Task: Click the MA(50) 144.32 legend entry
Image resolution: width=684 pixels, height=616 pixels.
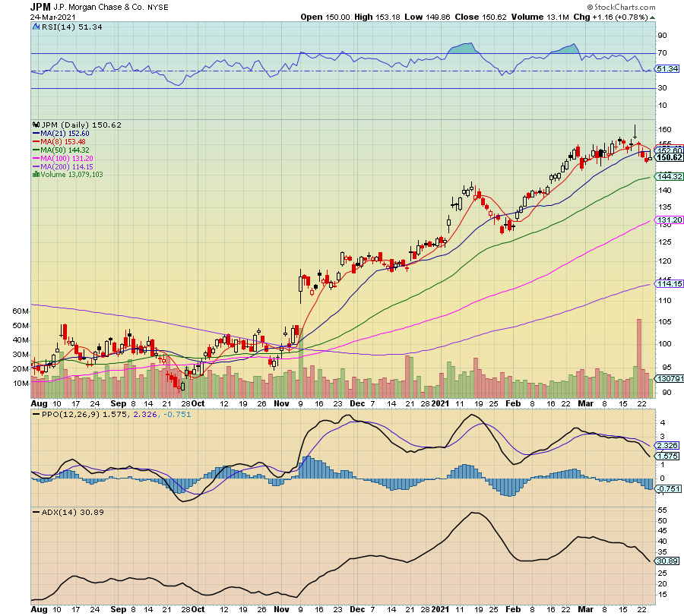Action: coord(61,150)
